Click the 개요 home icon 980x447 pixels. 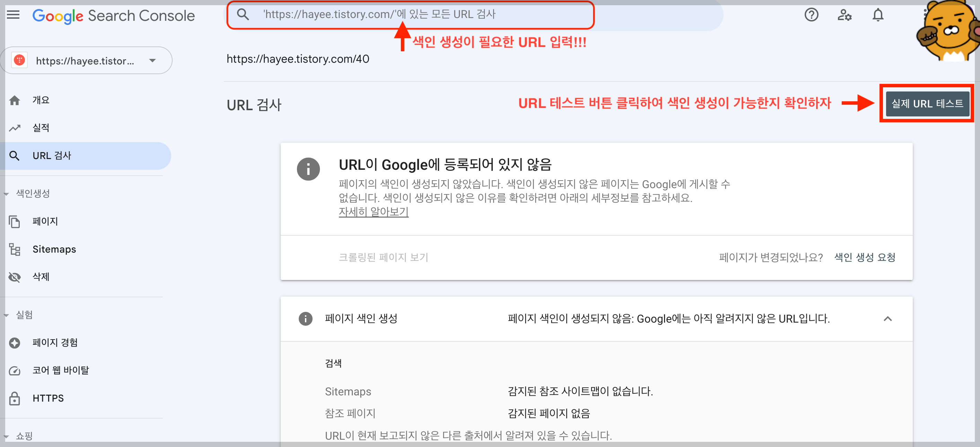click(15, 100)
